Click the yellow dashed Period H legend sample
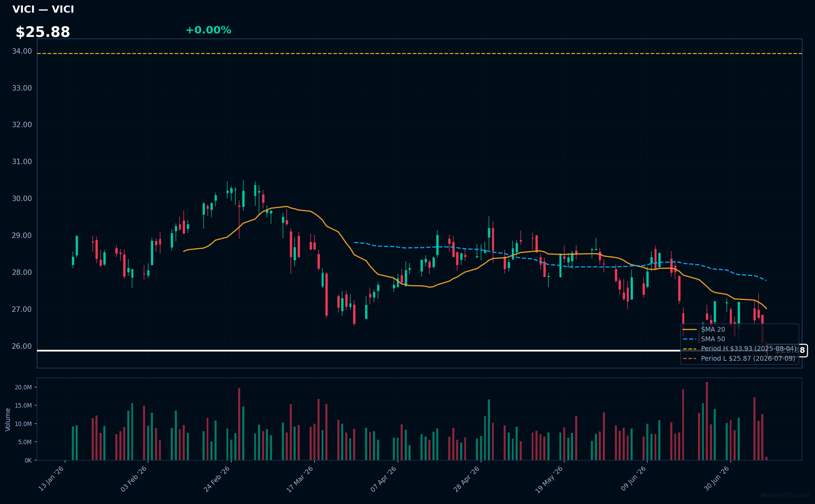Image resolution: width=815 pixels, height=504 pixels. [x=690, y=349]
